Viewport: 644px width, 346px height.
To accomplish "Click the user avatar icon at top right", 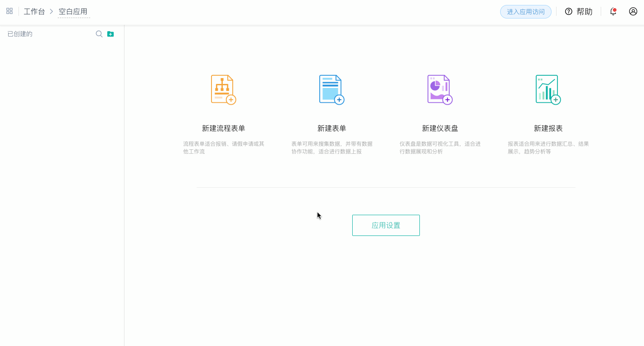I will (x=632, y=11).
